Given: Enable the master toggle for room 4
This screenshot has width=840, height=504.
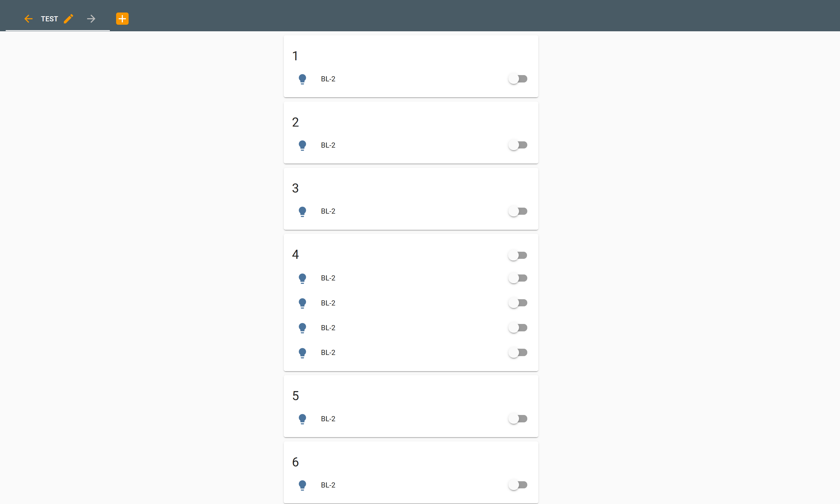Looking at the screenshot, I should 518,255.
